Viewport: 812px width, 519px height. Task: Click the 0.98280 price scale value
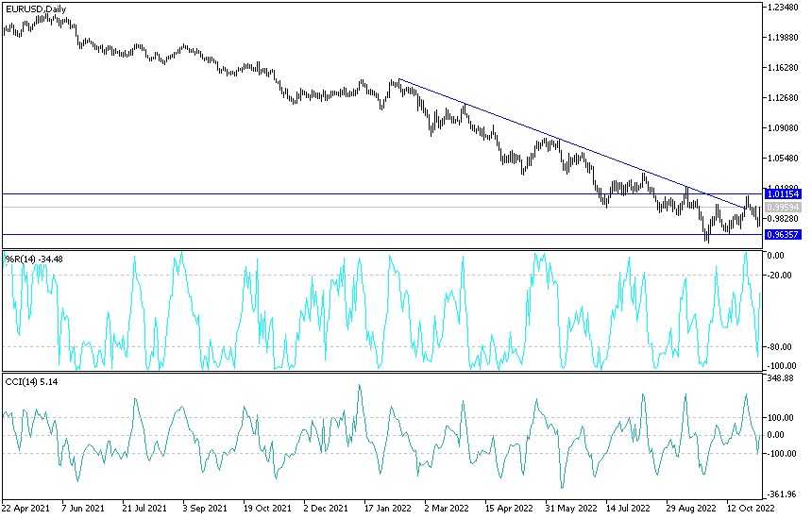click(x=783, y=218)
